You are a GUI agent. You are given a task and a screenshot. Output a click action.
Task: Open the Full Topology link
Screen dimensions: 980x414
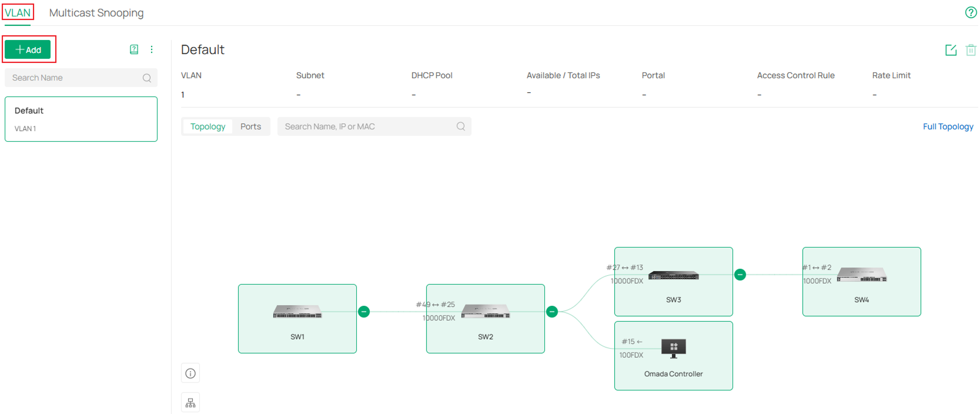click(x=948, y=127)
